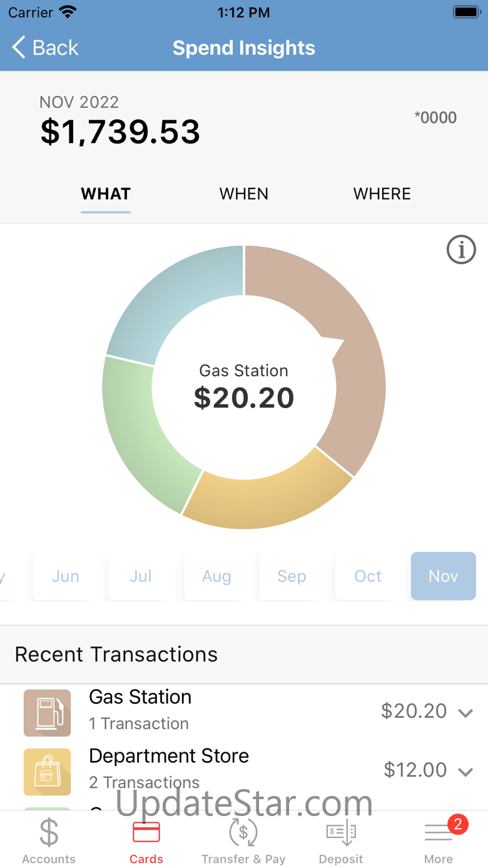Click the brown Gas Station chart segment

(350, 350)
